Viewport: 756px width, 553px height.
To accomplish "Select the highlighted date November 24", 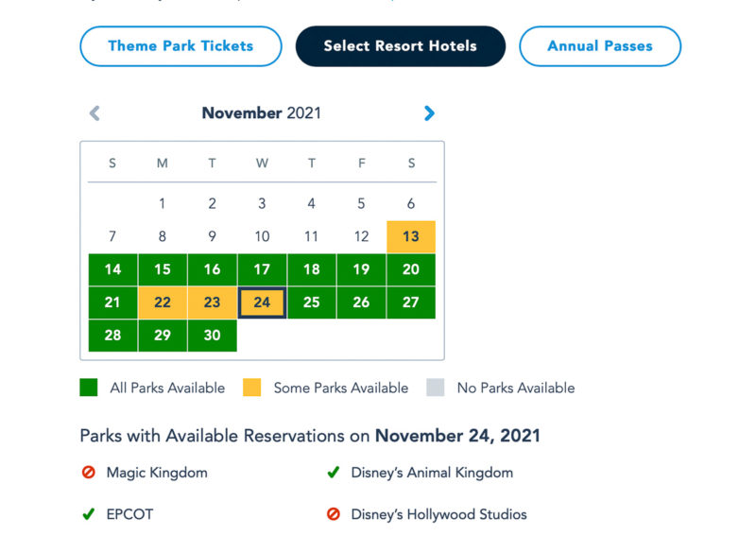I will [x=262, y=302].
